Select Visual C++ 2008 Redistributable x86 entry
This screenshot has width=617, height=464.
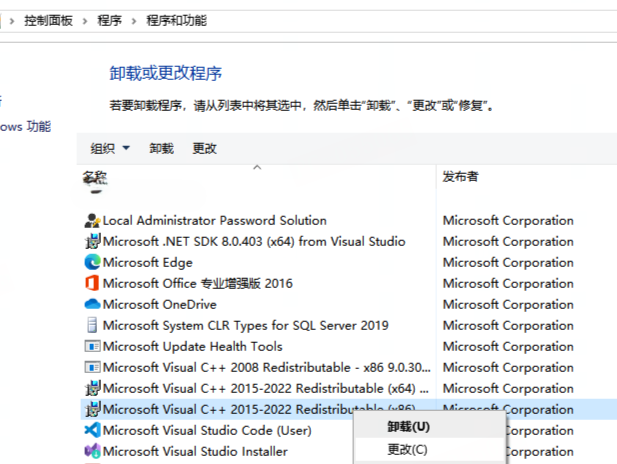click(266, 367)
